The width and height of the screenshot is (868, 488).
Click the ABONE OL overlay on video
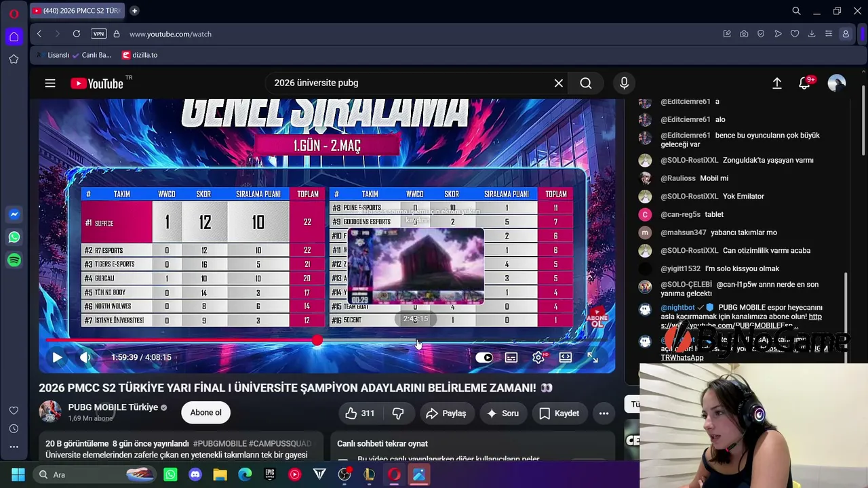point(597,318)
